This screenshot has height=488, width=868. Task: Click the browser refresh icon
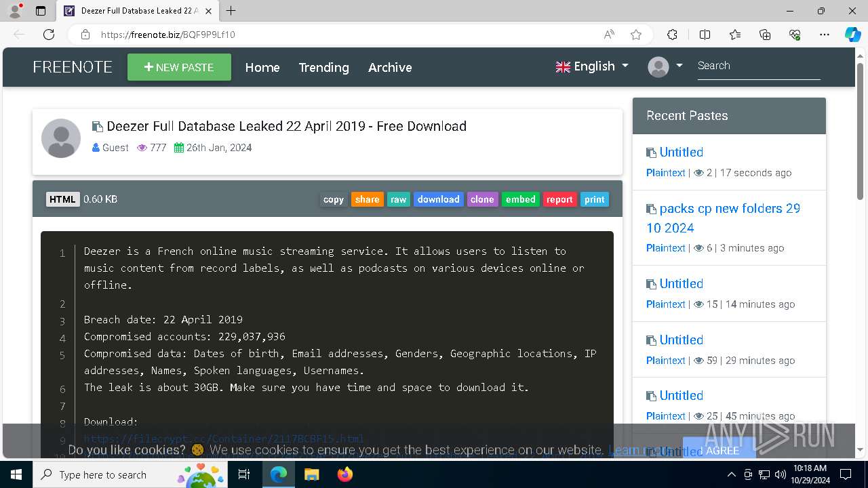point(49,35)
